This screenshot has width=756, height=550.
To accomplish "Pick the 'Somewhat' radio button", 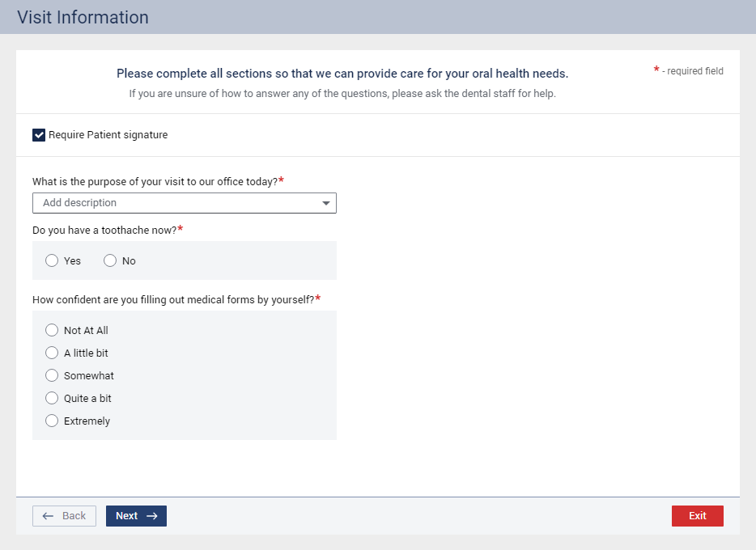I will pos(52,375).
